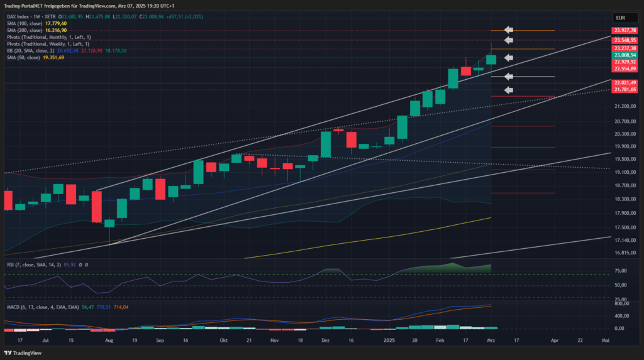
Task: Click the TradingView logo at the bottom left
Action: tap(23, 353)
